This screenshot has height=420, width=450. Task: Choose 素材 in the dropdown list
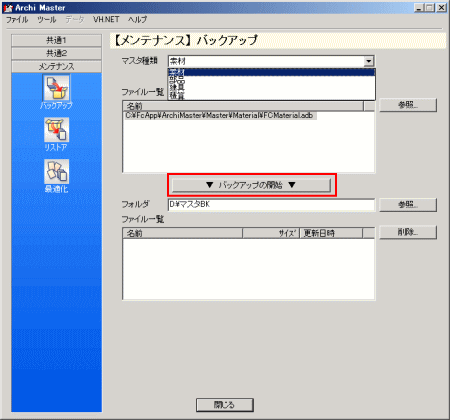(271, 72)
